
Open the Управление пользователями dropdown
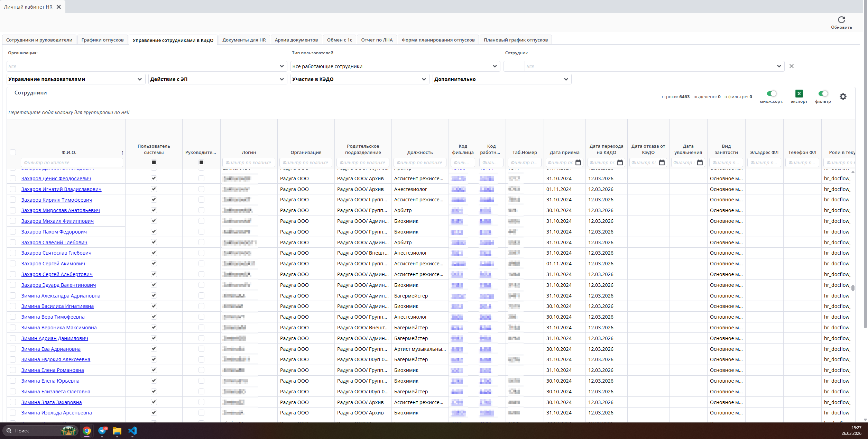tap(75, 79)
